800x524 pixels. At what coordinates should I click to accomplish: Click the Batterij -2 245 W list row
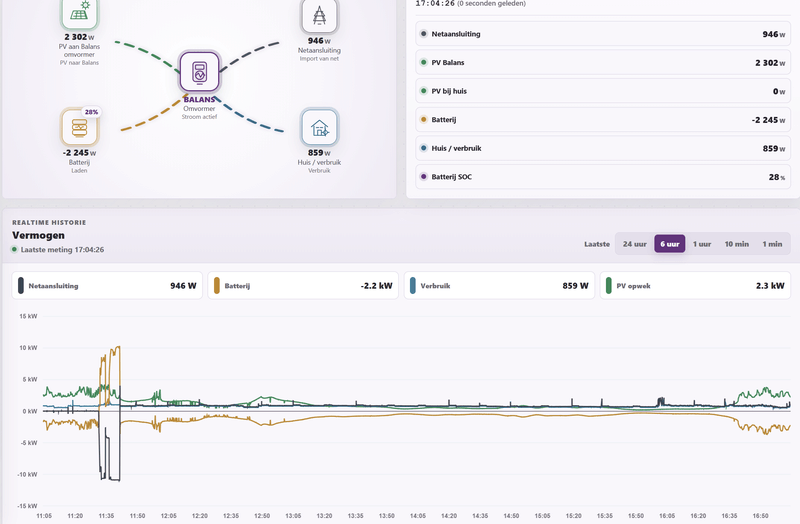(x=603, y=120)
